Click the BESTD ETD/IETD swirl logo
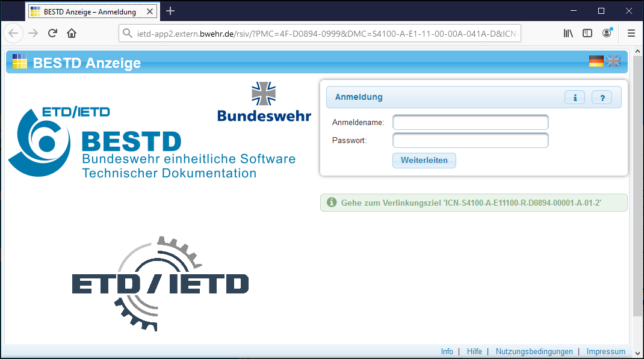The height and width of the screenshot is (359, 644). (x=40, y=143)
